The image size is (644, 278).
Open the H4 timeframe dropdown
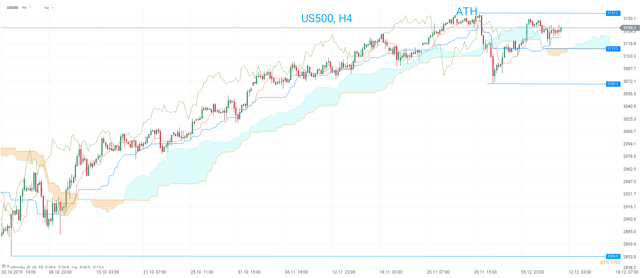pos(49,8)
